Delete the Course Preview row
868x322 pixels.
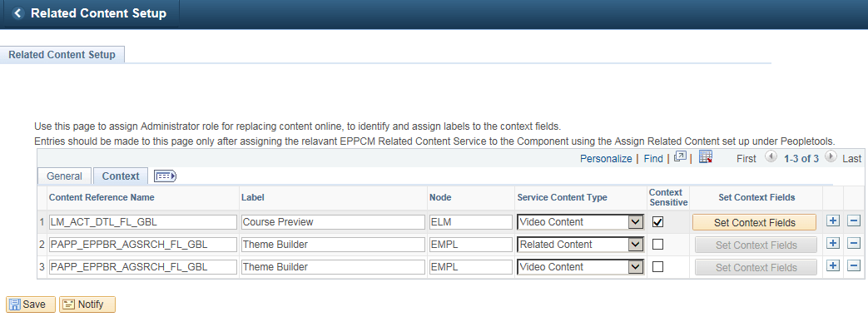click(x=854, y=221)
